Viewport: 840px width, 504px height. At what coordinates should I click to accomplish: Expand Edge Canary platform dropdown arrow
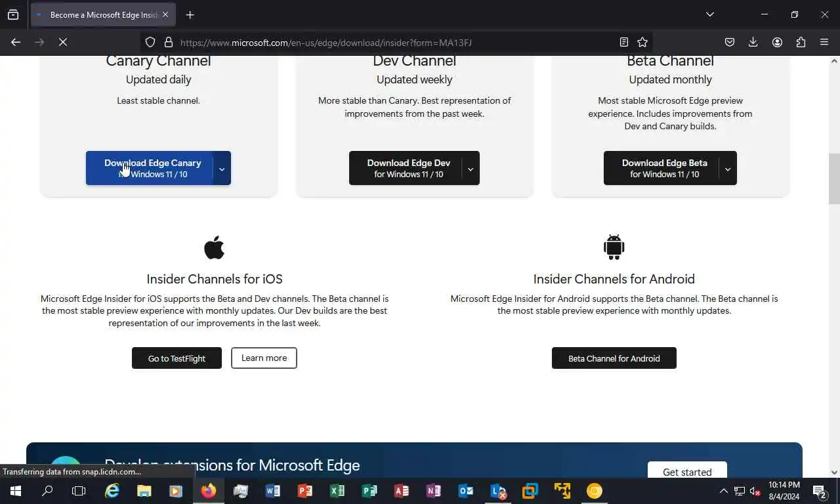[222, 169]
